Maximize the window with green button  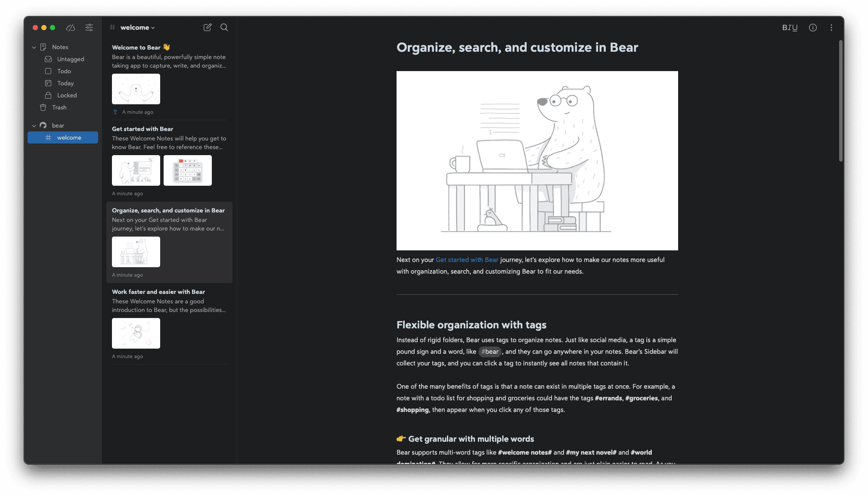coord(53,28)
